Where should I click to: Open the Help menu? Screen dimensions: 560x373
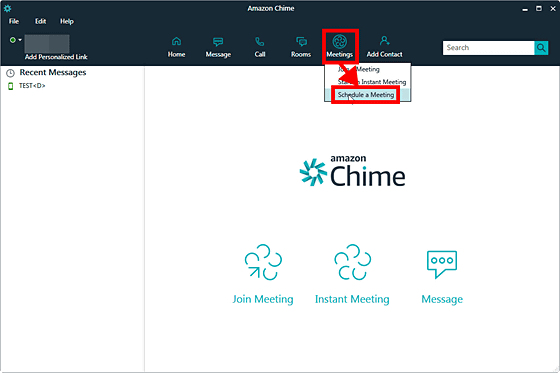tap(67, 21)
